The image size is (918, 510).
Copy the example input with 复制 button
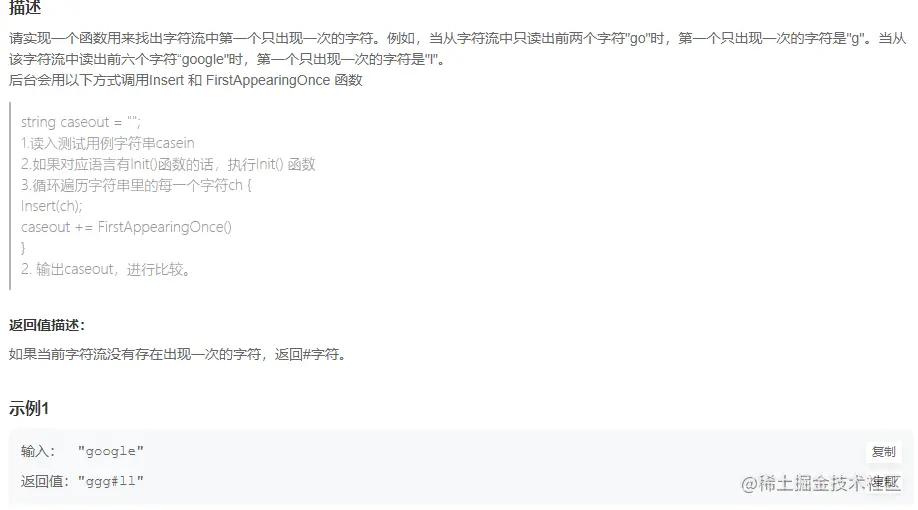tap(883, 451)
